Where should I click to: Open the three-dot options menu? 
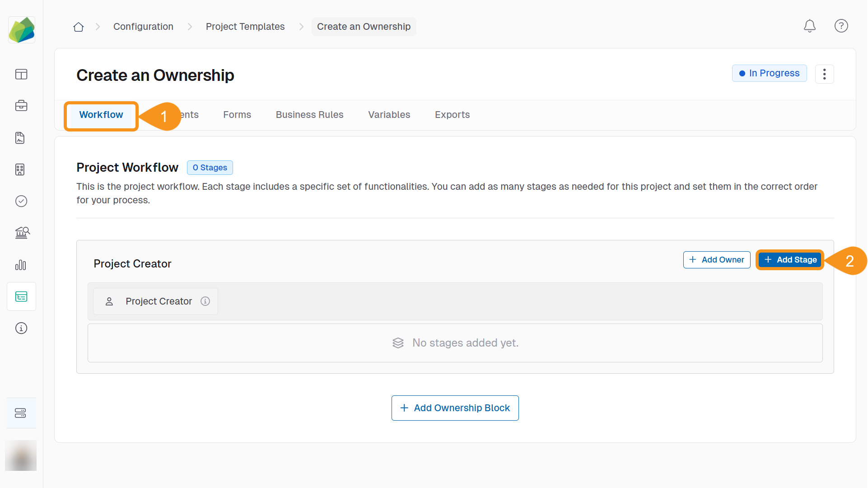click(824, 74)
